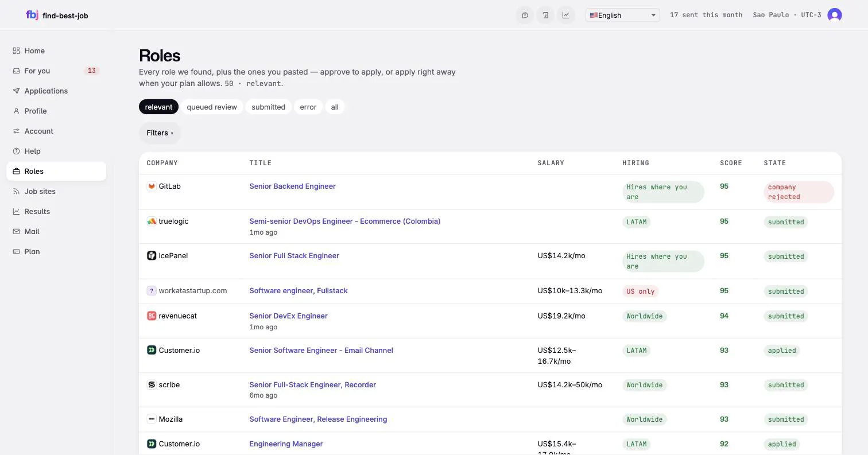Open Senior Full Stack Engineer role link
This screenshot has height=455, width=868.
coord(294,256)
